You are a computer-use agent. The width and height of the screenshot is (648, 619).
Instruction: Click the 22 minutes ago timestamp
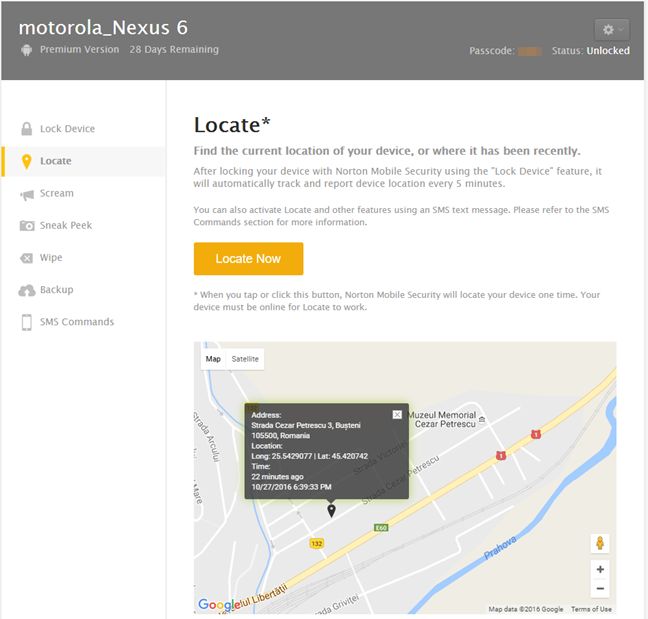[277, 476]
